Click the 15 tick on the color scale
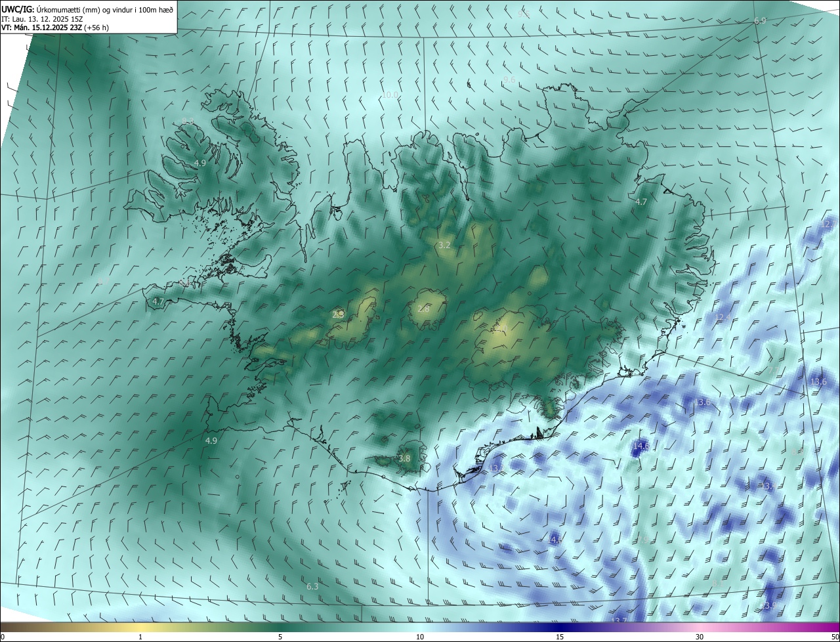The image size is (840, 642). (560, 637)
